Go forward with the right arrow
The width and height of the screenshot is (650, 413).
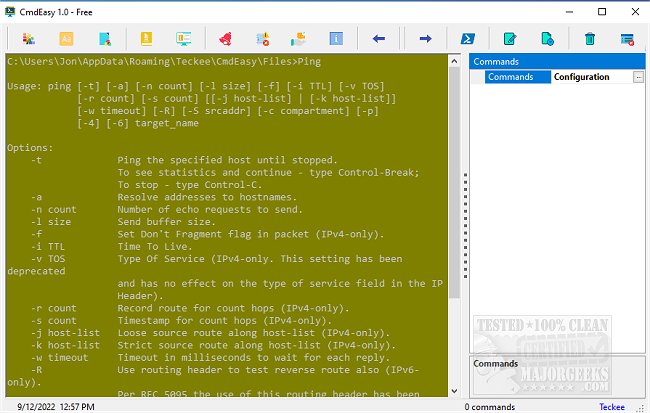(426, 39)
